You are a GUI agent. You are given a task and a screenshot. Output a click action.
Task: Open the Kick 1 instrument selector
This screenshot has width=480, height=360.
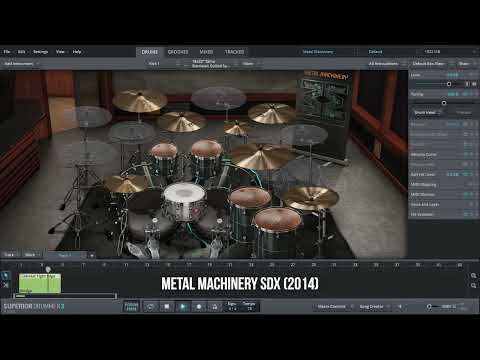pyautogui.click(x=163, y=63)
